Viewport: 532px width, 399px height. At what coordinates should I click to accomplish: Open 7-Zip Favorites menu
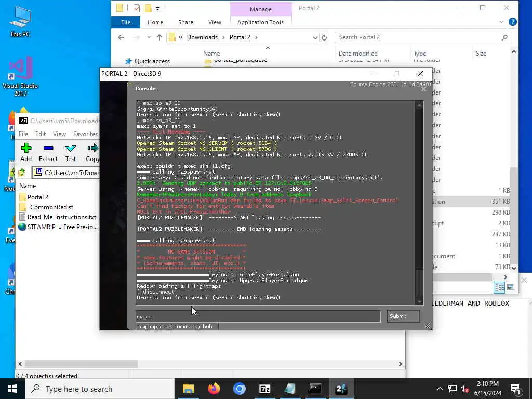coord(85,134)
